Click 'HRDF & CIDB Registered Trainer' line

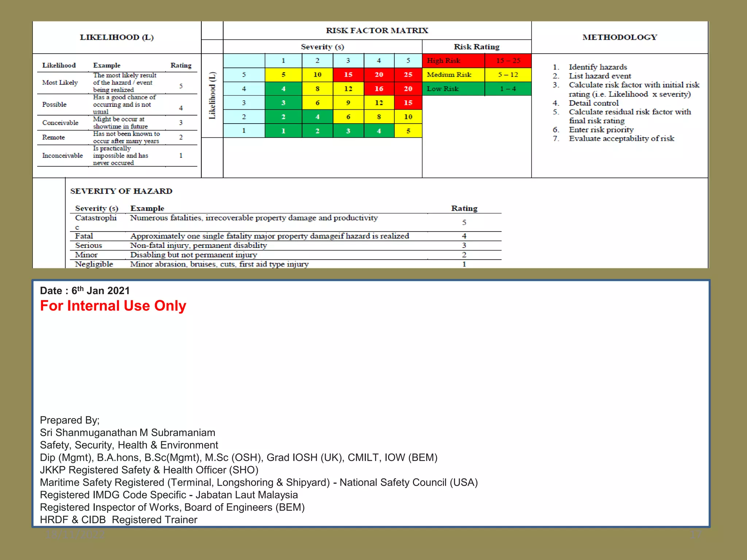pyautogui.click(x=119, y=520)
